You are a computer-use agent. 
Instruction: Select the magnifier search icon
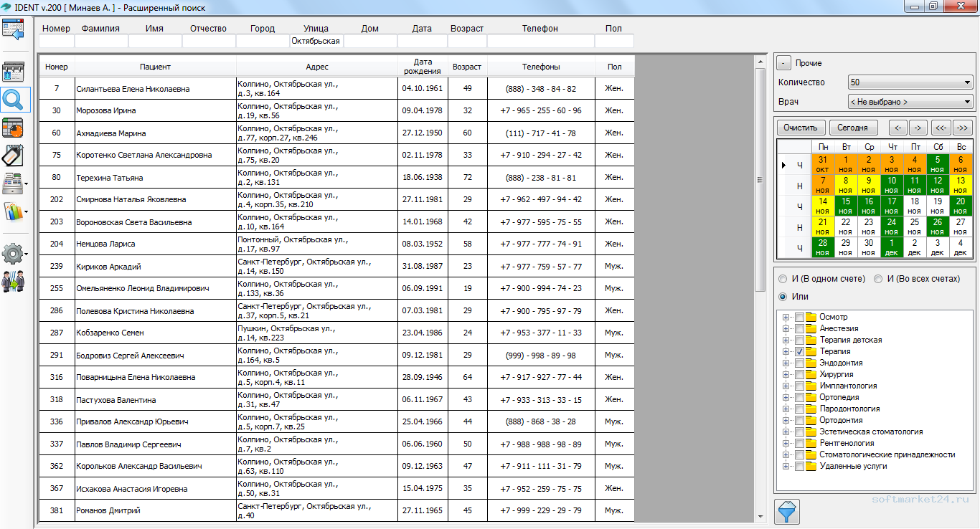14,100
